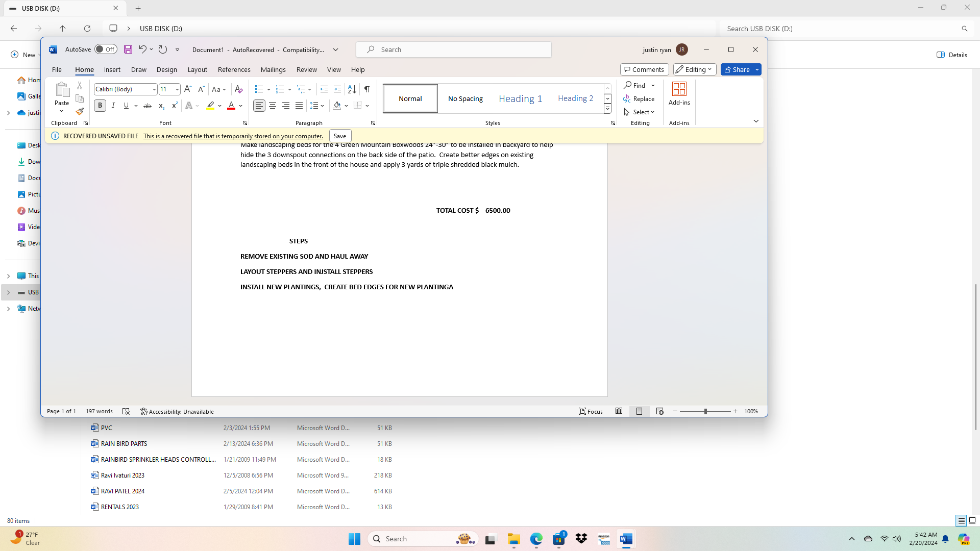Click the Clear All Formatting icon
The image size is (980, 551).
click(x=238, y=89)
